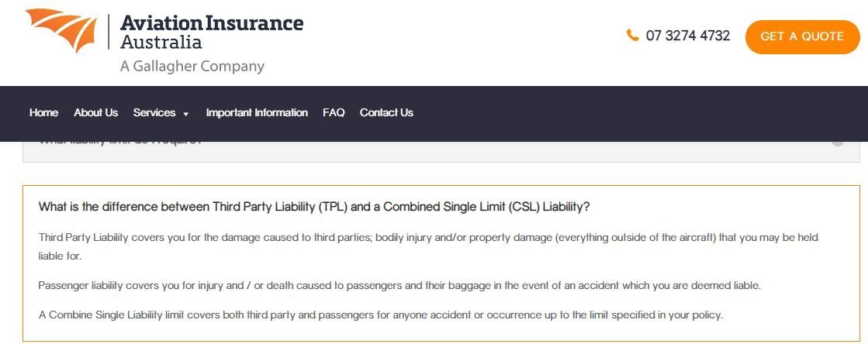The width and height of the screenshot is (868, 344).
Task: Click the orange wing logo icon
Action: [x=61, y=30]
